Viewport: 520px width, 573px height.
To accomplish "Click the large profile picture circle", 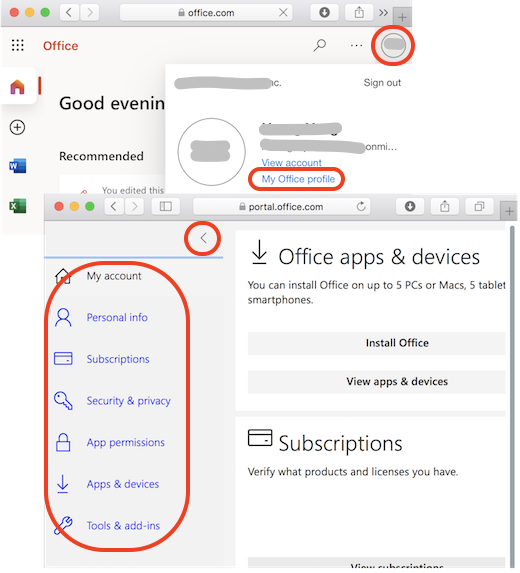I will click(x=211, y=152).
